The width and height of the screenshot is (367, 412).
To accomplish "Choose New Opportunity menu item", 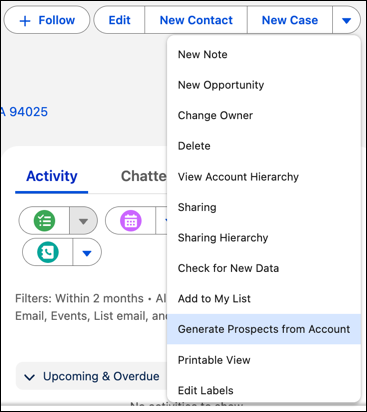I will (x=264, y=85).
